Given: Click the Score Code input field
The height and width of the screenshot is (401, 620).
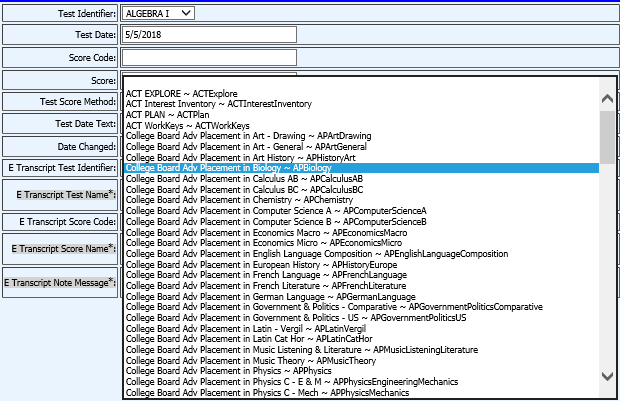Looking at the screenshot, I should coord(209,57).
